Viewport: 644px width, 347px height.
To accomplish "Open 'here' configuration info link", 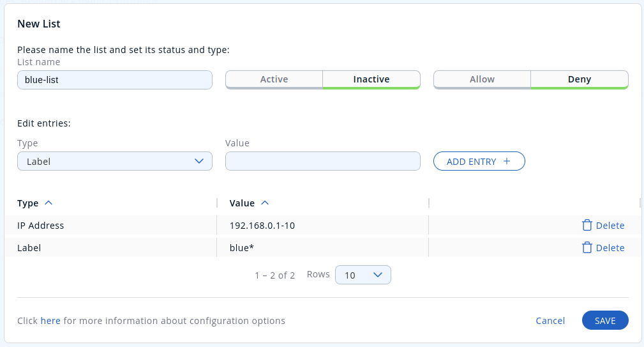I will [x=50, y=321].
